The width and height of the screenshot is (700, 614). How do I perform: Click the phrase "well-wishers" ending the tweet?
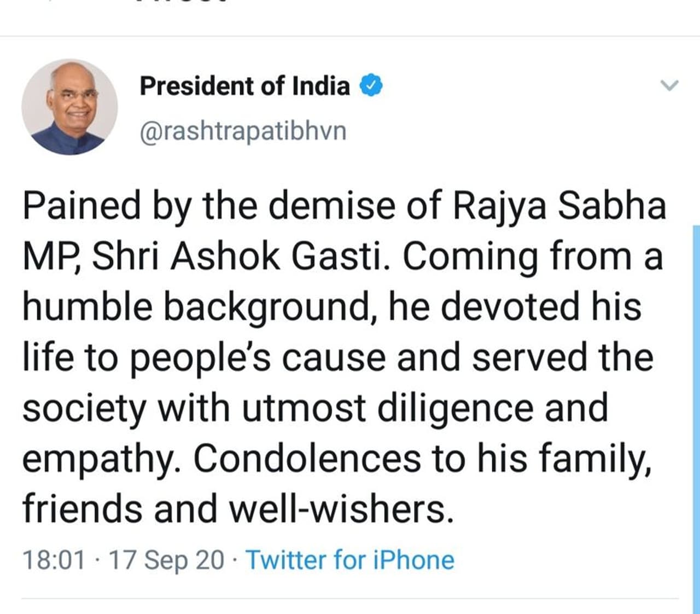tap(340, 509)
